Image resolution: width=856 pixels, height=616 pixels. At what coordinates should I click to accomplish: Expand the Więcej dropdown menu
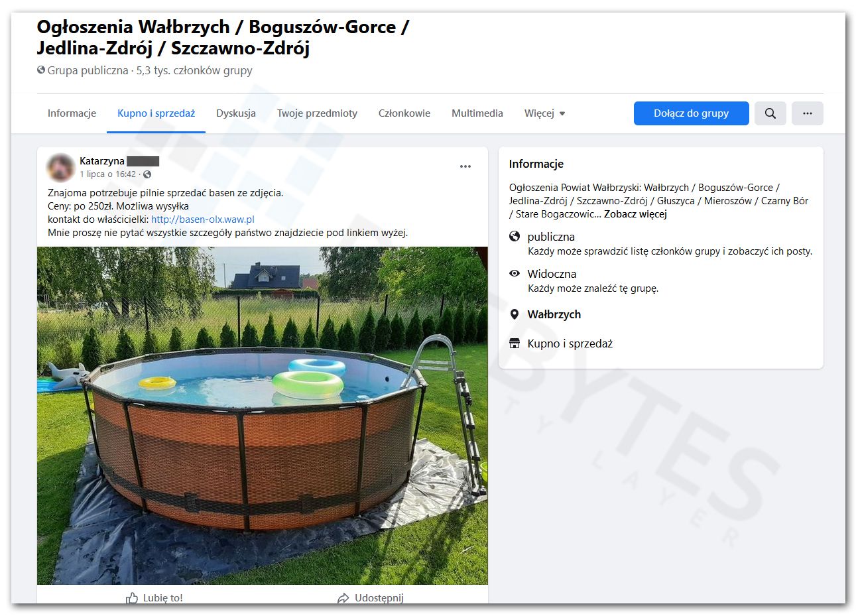point(544,113)
